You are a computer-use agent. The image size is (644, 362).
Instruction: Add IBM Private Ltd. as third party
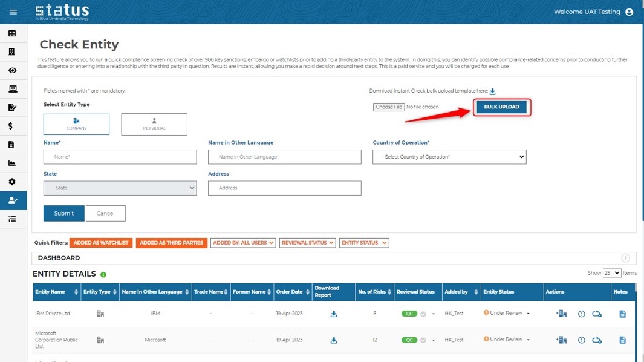tap(561, 314)
